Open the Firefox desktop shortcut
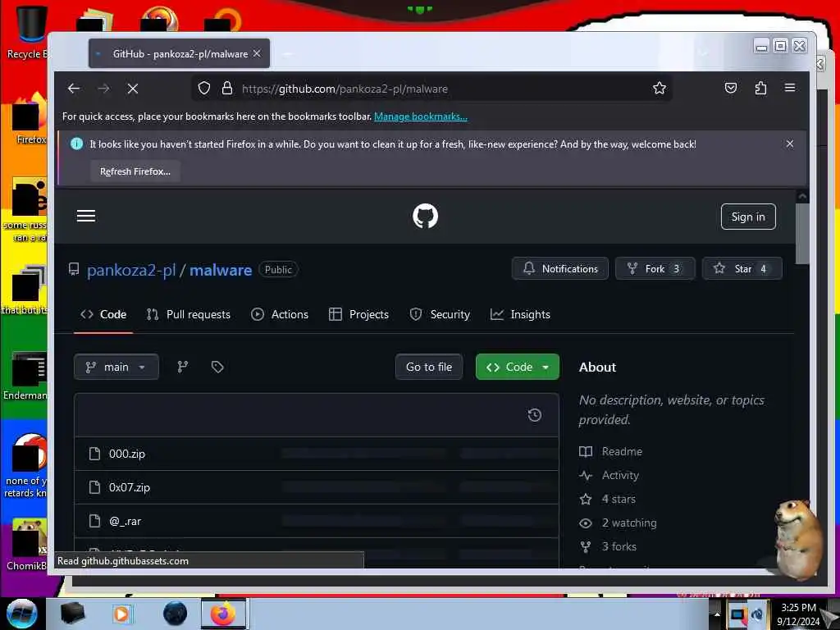 coord(30,119)
